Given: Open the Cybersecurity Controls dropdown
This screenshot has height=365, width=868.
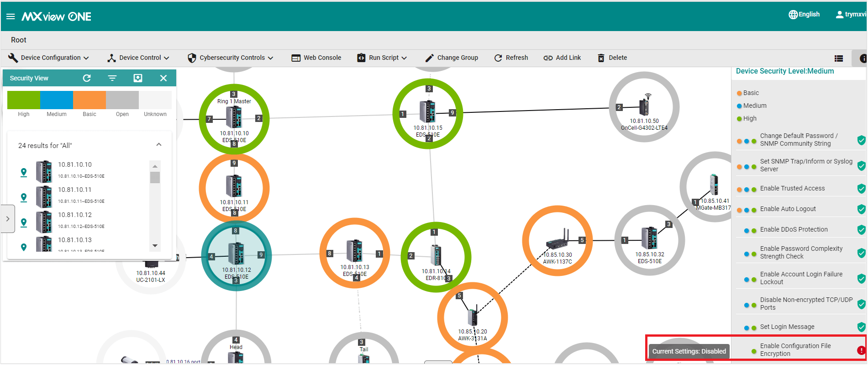Looking at the screenshot, I should pyautogui.click(x=231, y=58).
